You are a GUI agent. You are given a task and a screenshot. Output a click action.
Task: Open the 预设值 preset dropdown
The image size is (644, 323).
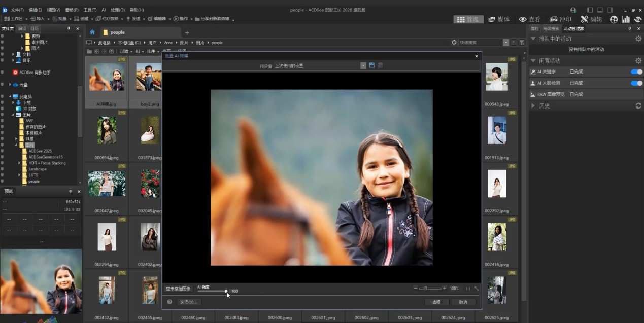[x=363, y=65]
